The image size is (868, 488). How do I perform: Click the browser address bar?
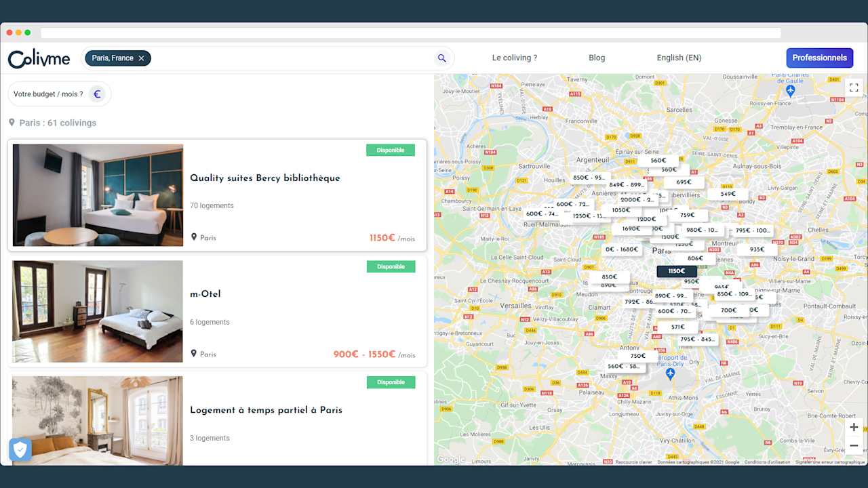coord(410,33)
